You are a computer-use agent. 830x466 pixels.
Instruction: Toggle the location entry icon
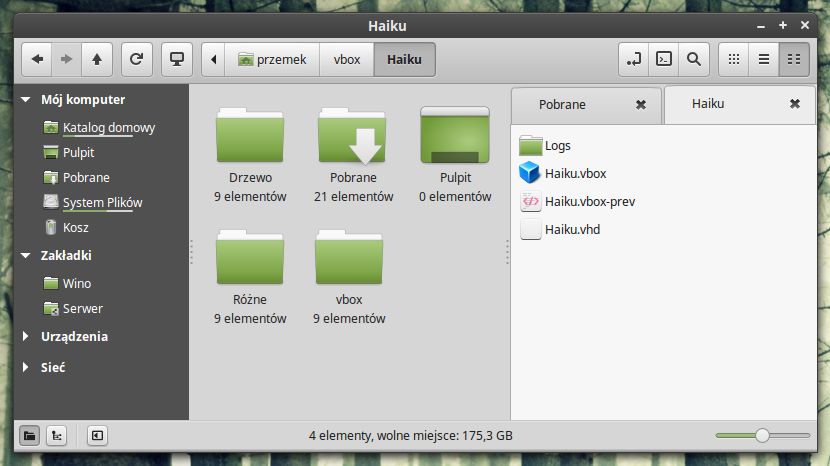634,59
